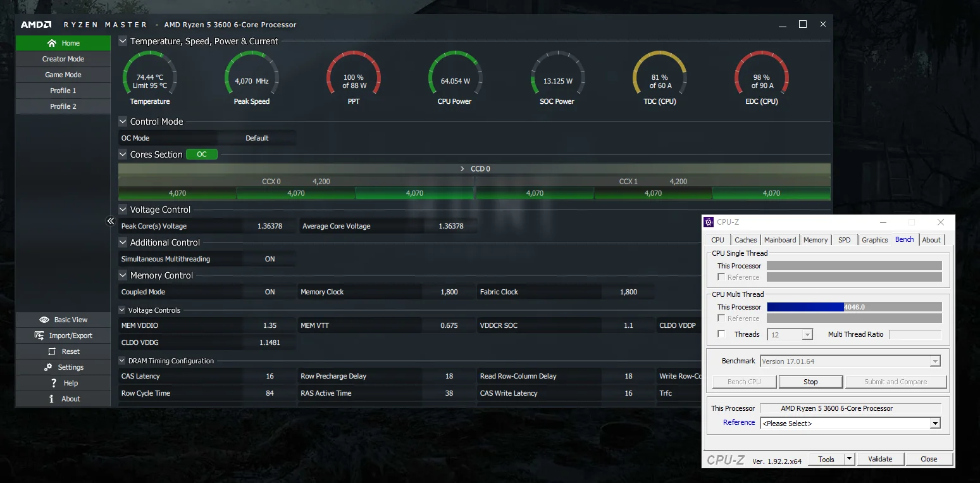Open the Threads count combo box
The width and height of the screenshot is (980, 483).
[790, 334]
